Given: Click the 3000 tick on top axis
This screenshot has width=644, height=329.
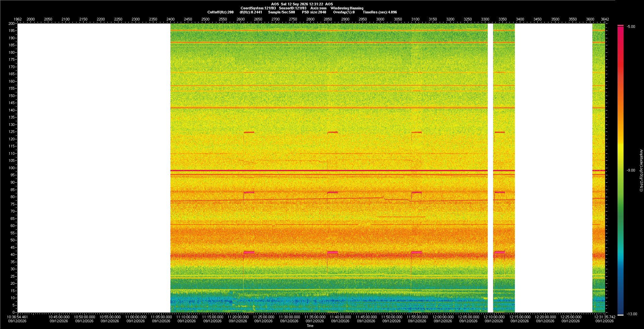Looking at the screenshot, I should click(380, 19).
